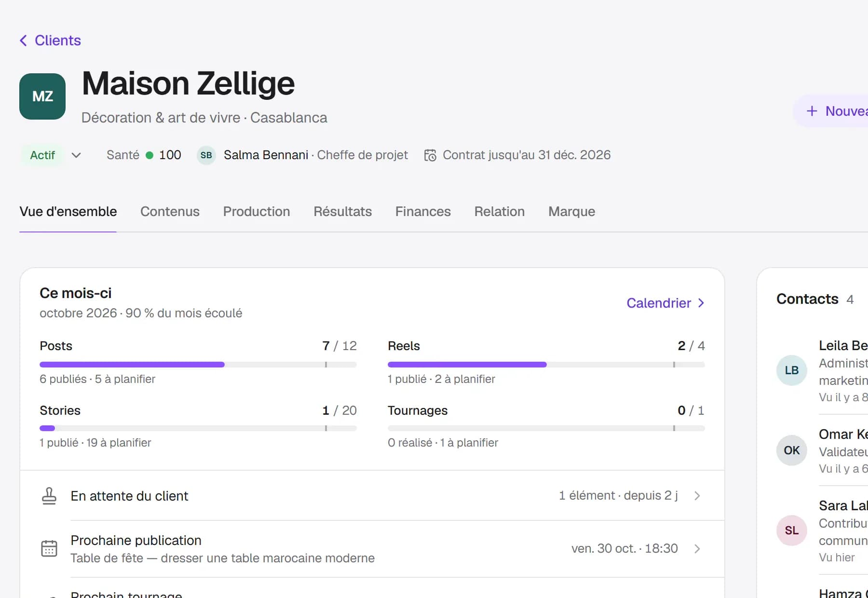Go back to Clients list
This screenshot has height=598, width=868.
50,41
